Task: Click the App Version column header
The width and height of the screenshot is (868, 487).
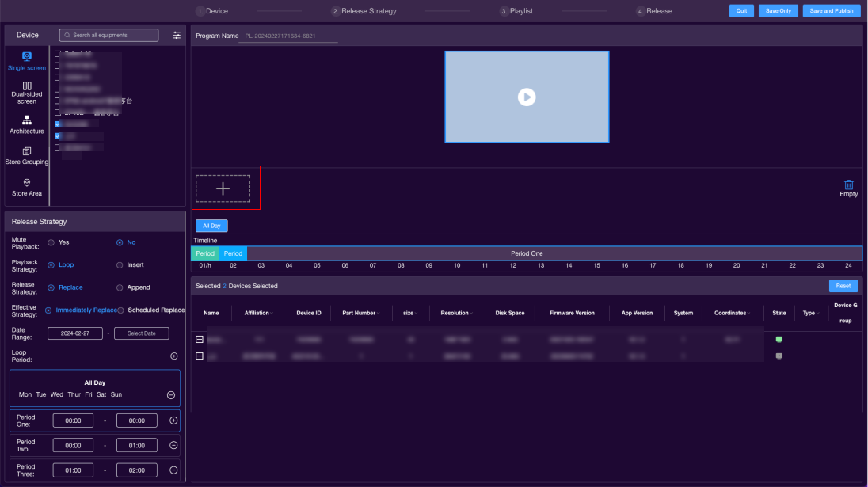Action: 637,314
